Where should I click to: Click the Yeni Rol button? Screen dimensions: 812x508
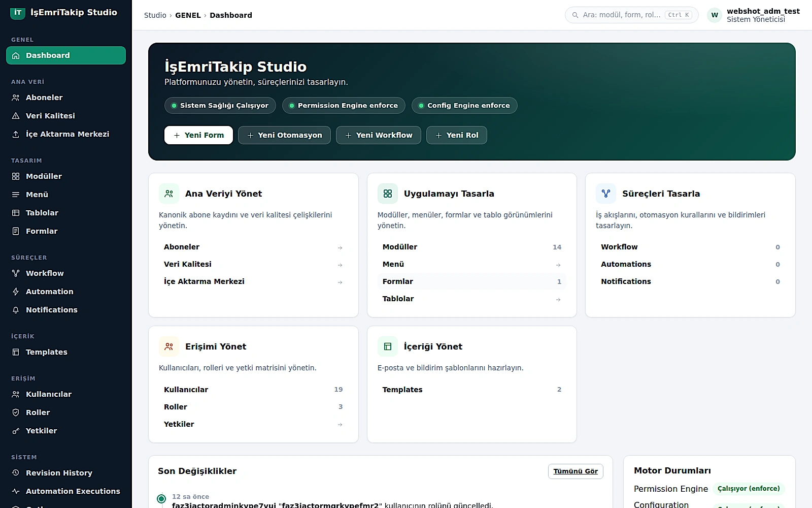[x=457, y=135]
